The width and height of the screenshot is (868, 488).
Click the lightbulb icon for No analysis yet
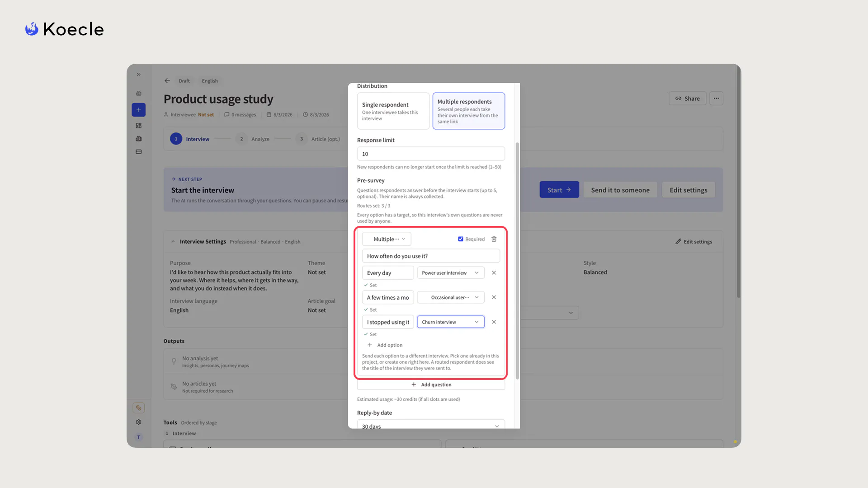tap(174, 361)
